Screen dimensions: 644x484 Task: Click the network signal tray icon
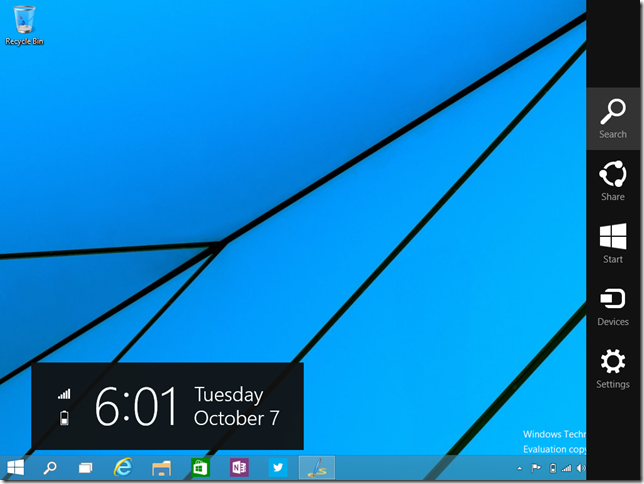[x=566, y=468]
